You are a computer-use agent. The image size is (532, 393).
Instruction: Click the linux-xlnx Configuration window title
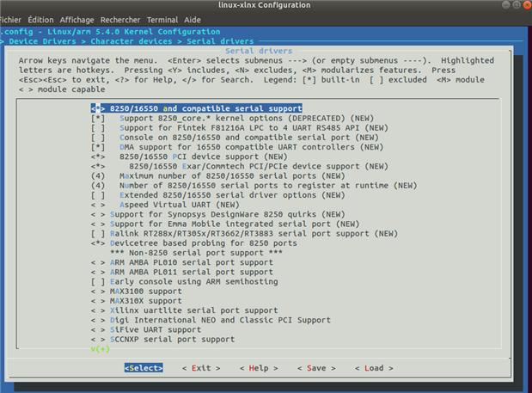point(264,5)
